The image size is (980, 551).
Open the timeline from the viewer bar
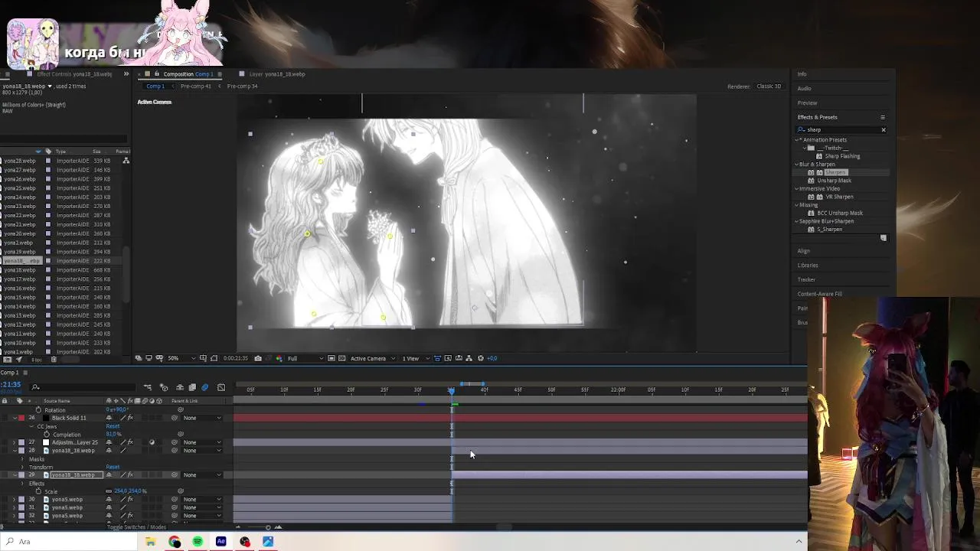pyautogui.click(x=459, y=358)
